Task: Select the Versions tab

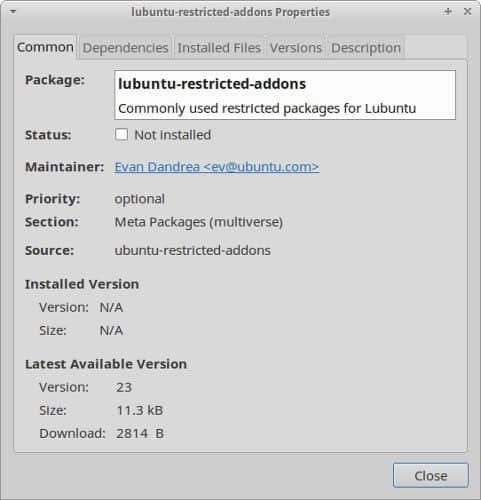Action: pyautogui.click(x=296, y=48)
